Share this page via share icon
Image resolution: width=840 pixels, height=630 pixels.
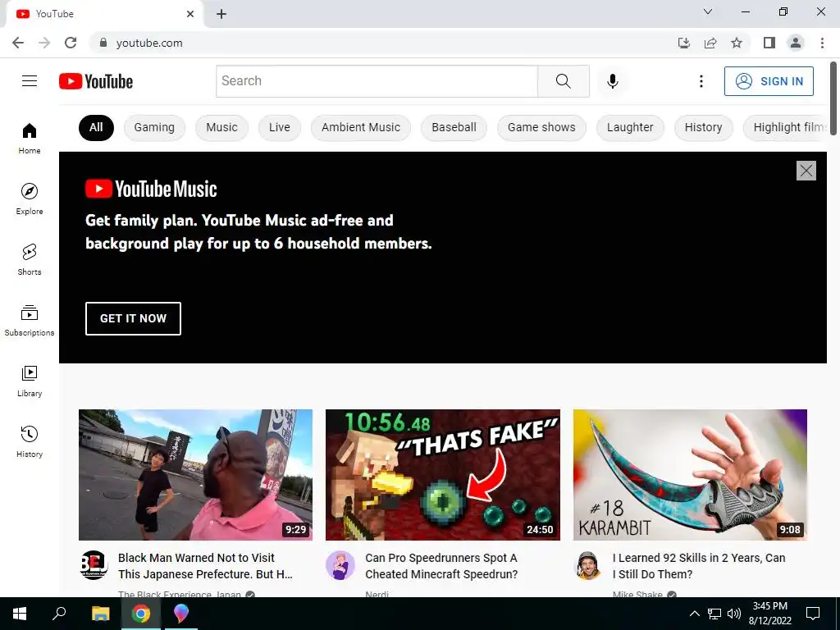710,43
